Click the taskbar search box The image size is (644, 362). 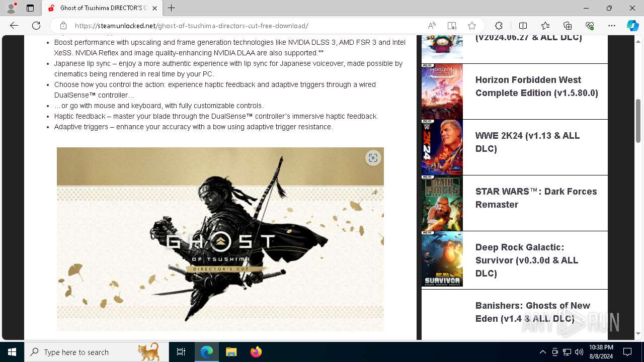pos(96,352)
